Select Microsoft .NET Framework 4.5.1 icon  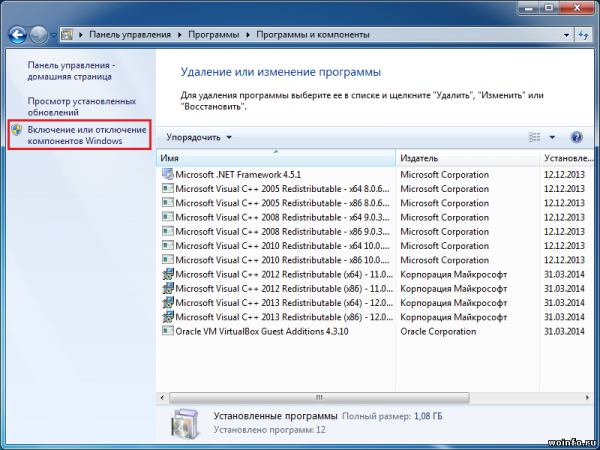(167, 174)
